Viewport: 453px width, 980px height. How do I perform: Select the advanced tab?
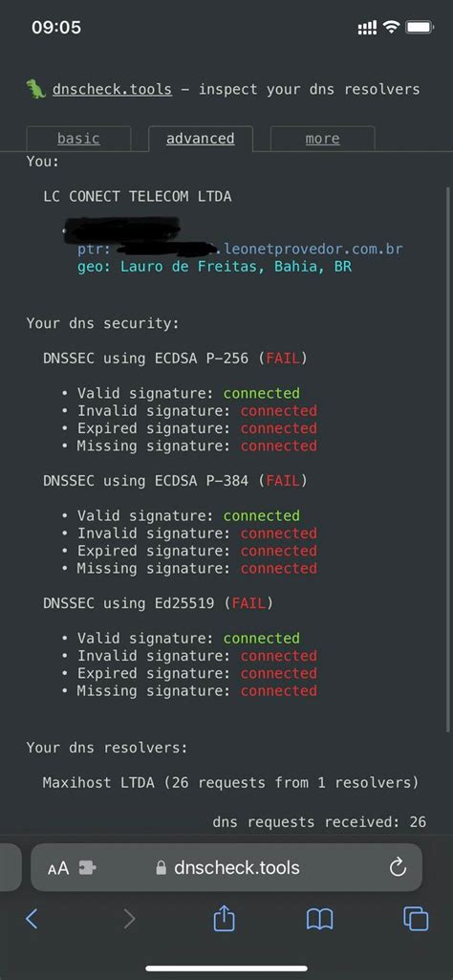point(201,139)
